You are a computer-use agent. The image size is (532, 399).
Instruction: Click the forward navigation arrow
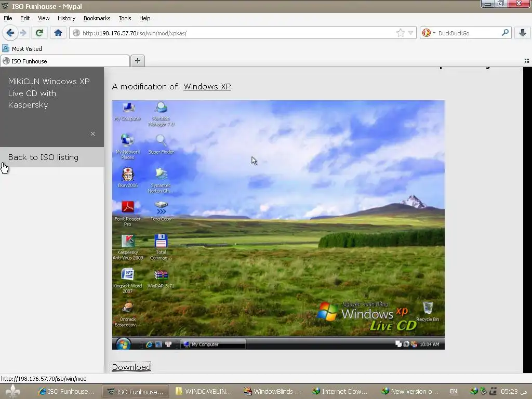(x=23, y=33)
